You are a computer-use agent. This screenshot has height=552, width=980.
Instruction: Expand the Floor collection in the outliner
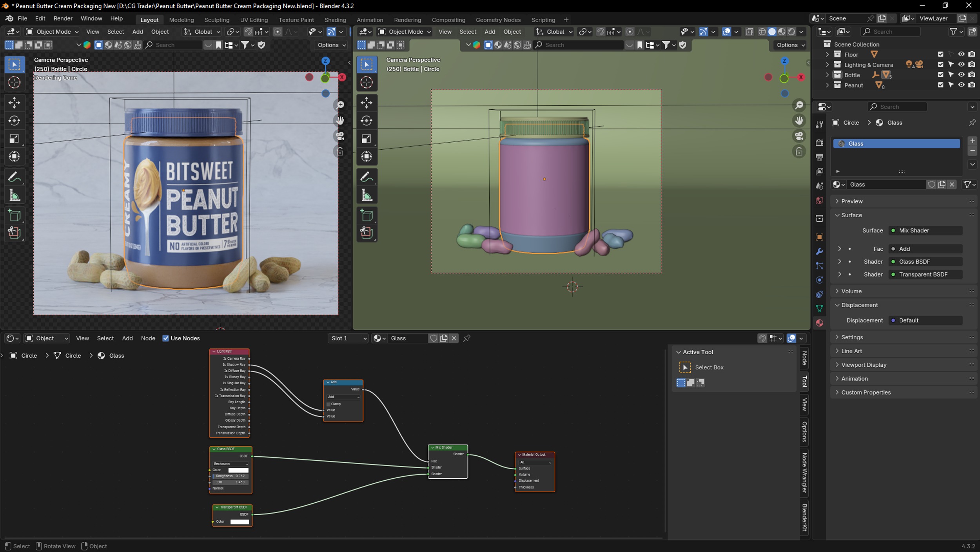pos(828,54)
